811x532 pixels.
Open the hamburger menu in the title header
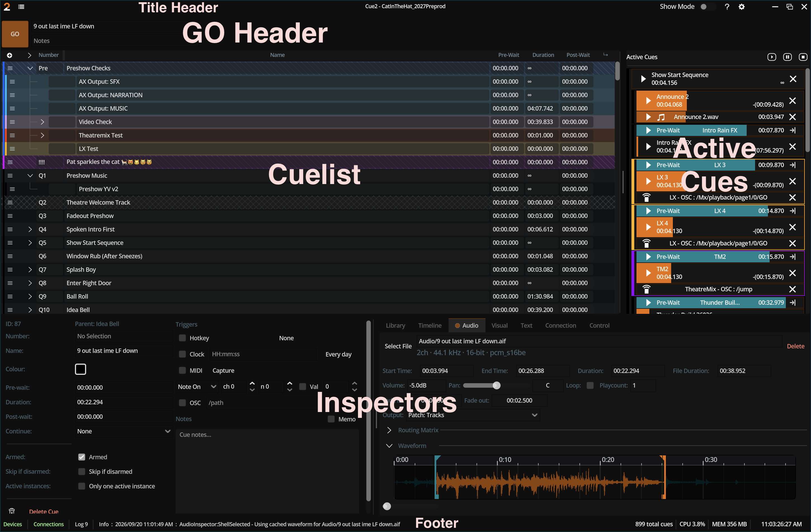[x=21, y=6]
